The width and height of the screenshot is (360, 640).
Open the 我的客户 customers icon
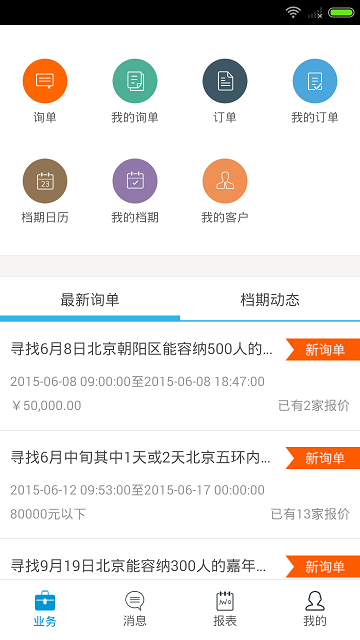[225, 181]
